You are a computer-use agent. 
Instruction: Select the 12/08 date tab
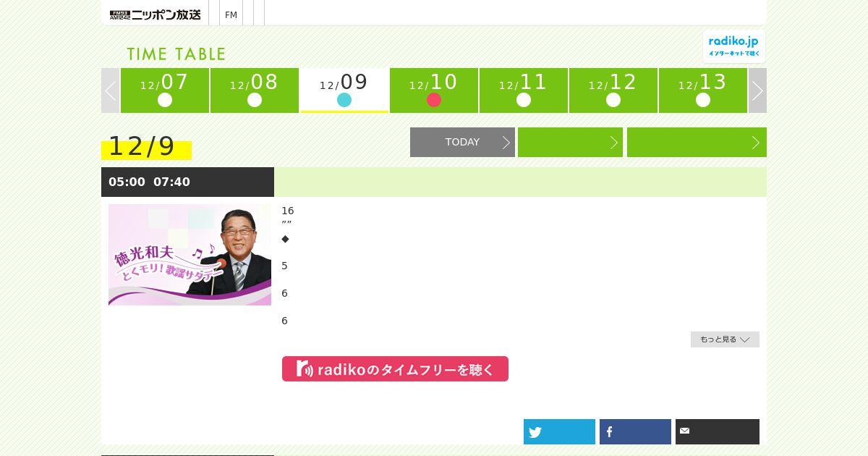(x=255, y=90)
